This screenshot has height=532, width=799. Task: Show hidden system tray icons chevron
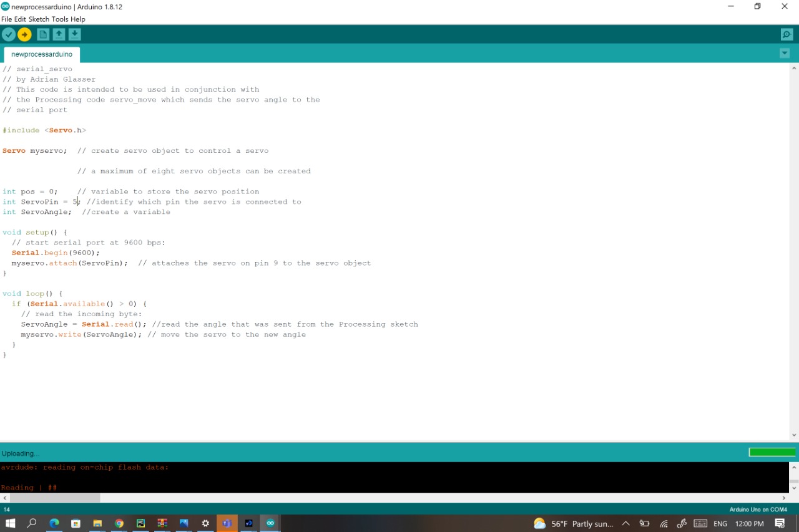tap(625, 524)
